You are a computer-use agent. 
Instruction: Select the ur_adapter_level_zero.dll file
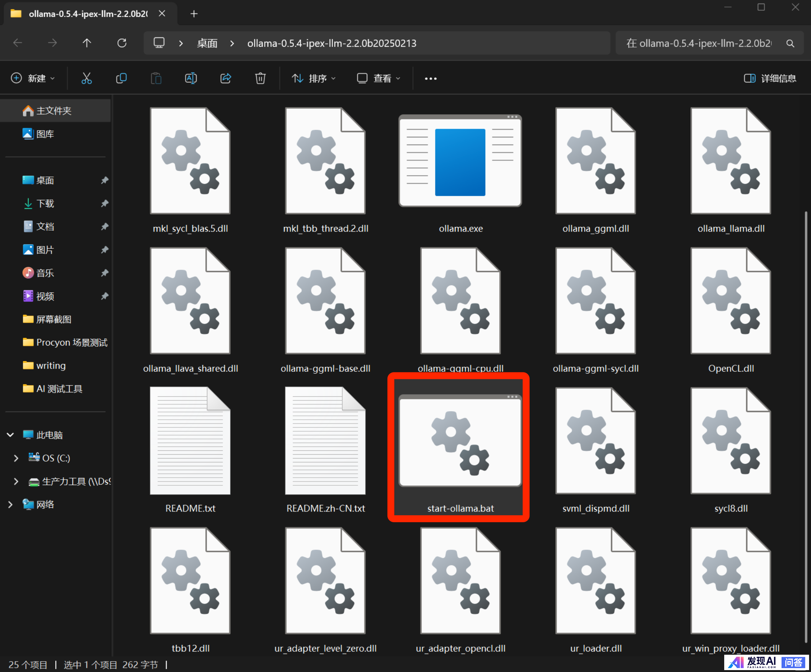(x=326, y=590)
